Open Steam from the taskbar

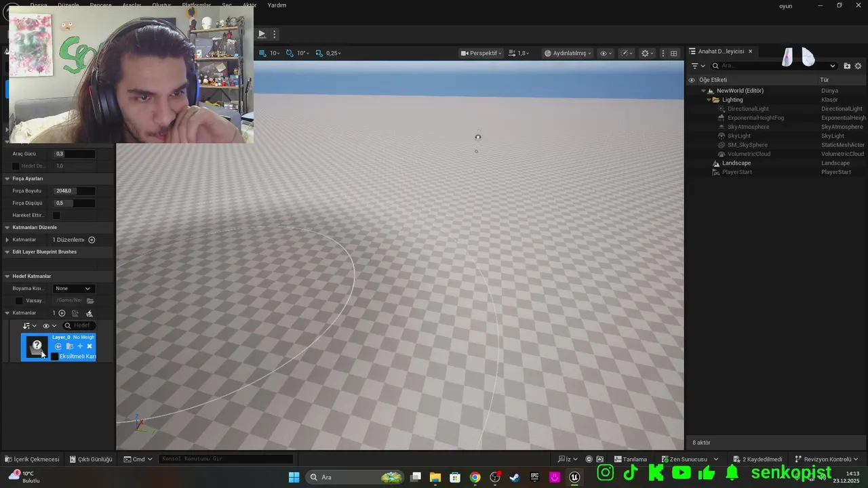tap(515, 477)
